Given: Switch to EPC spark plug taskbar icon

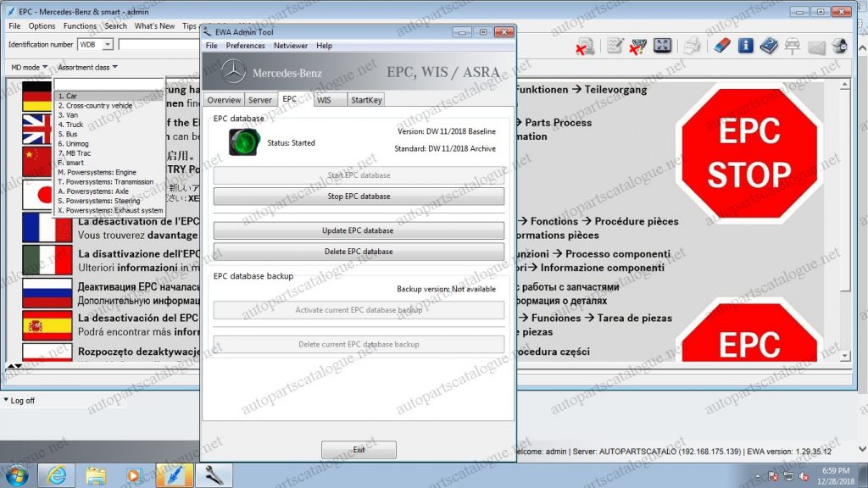Looking at the screenshot, I should [175, 475].
